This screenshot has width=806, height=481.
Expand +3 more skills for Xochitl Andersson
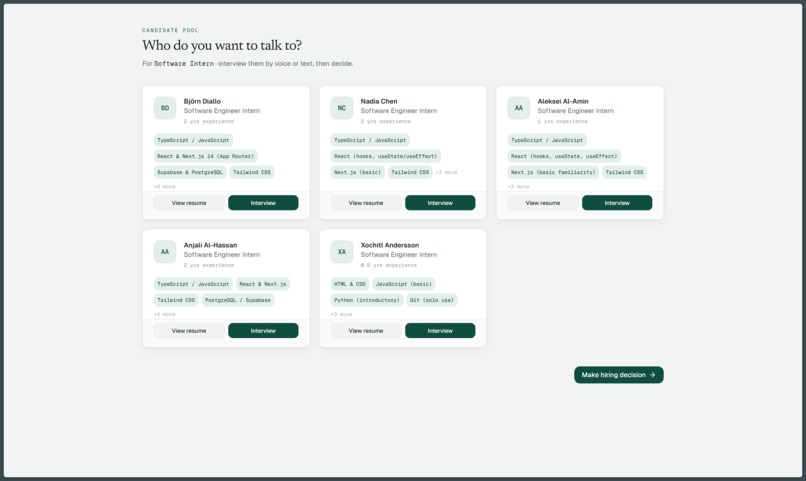(x=341, y=314)
